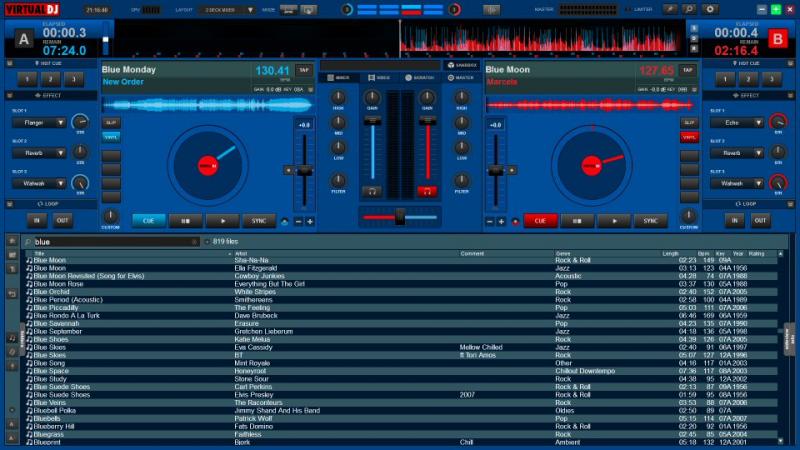Open the Reverb effect dropdown on deck B
800x450 pixels.
[x=737, y=153]
